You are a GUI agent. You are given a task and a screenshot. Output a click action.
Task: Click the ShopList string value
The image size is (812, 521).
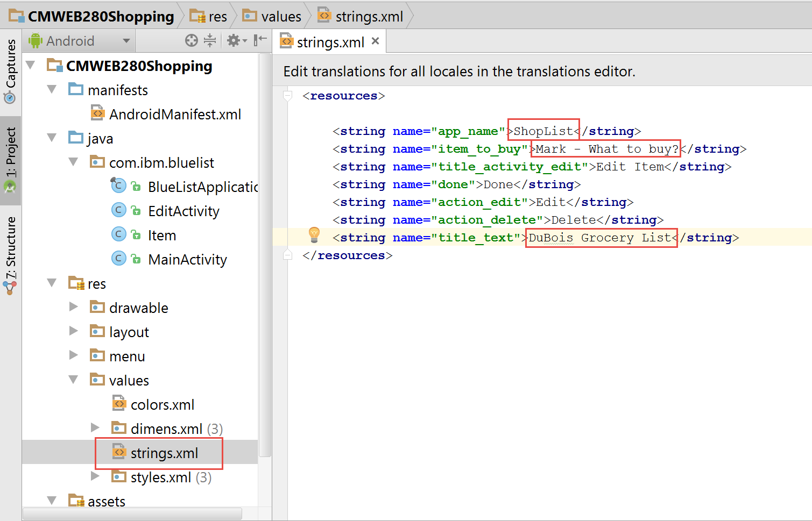(543, 131)
